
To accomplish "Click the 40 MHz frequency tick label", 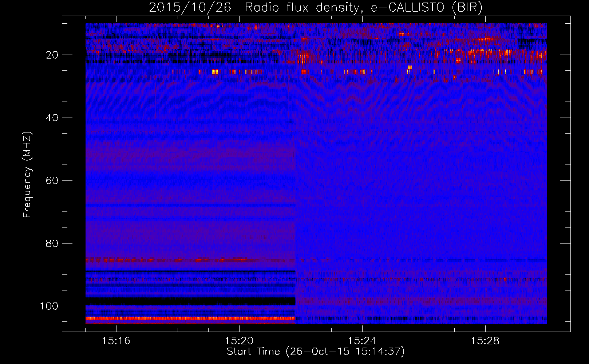I will point(52,118).
